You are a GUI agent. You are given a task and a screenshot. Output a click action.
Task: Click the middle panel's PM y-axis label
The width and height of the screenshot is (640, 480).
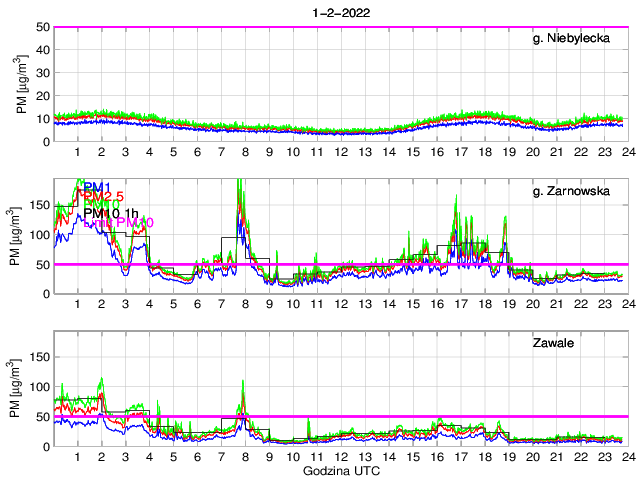[13, 236]
